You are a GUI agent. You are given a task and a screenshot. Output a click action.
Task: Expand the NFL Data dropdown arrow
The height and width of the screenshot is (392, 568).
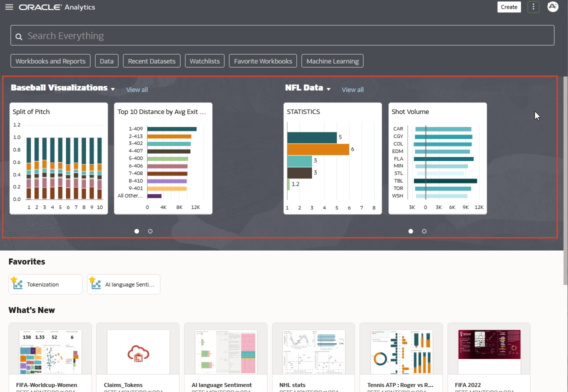328,89
